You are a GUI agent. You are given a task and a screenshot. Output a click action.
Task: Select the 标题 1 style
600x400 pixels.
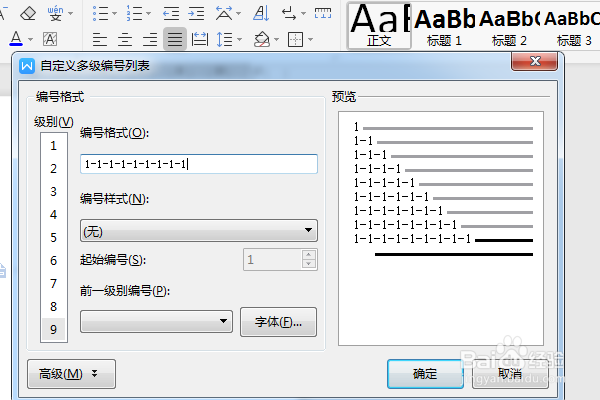click(x=444, y=26)
